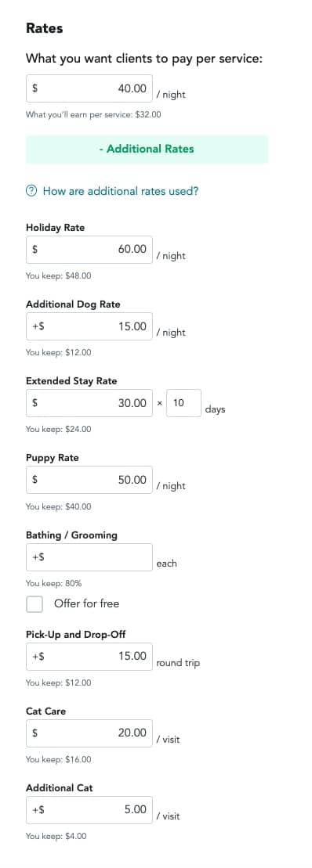Screen dimensions: 312x868
Task: Check the 'Offer for free' checkbox
Action: (34, 604)
